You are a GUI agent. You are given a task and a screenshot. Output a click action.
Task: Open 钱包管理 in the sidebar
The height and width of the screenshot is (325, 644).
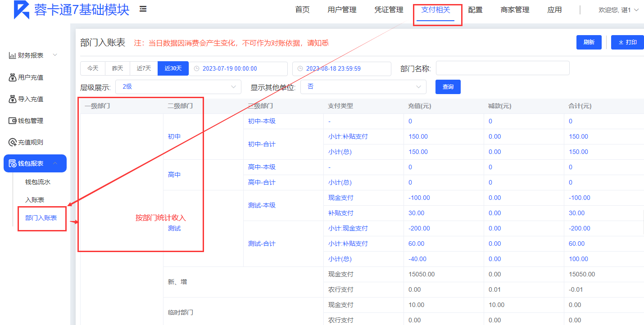[31, 121]
